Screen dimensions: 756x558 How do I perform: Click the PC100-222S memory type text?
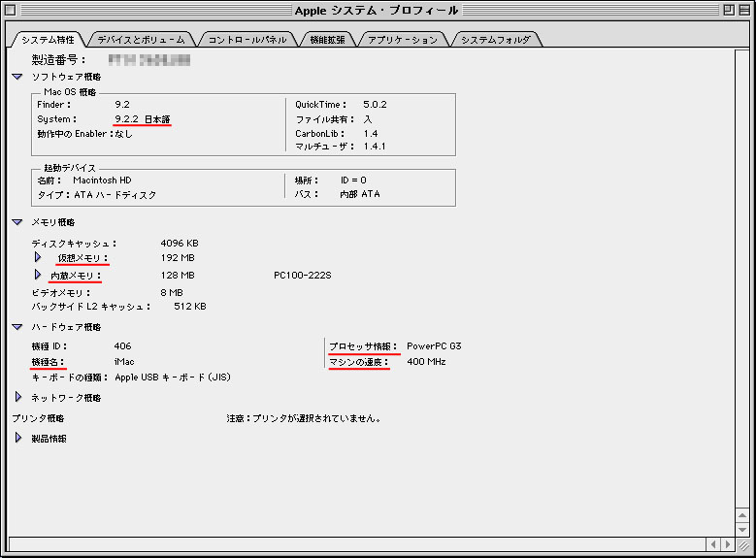pyautogui.click(x=303, y=276)
